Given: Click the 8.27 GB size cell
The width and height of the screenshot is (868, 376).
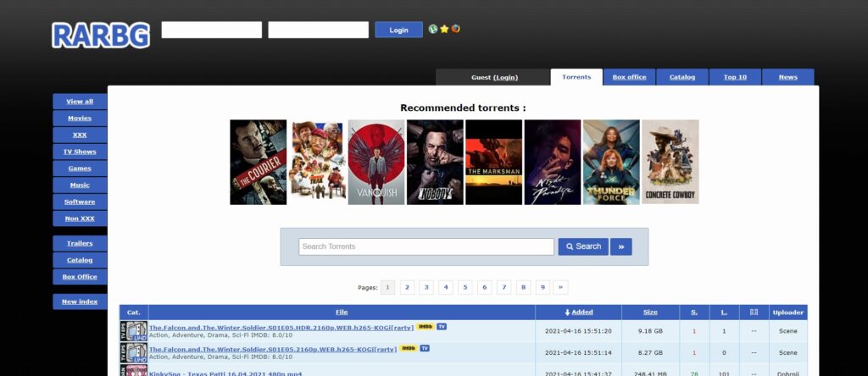Looking at the screenshot, I should 650,353.
